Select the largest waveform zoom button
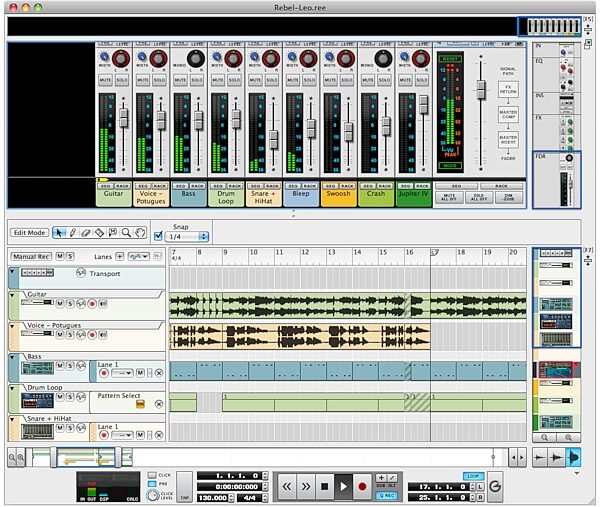The width and height of the screenshot is (600, 507). (x=574, y=457)
